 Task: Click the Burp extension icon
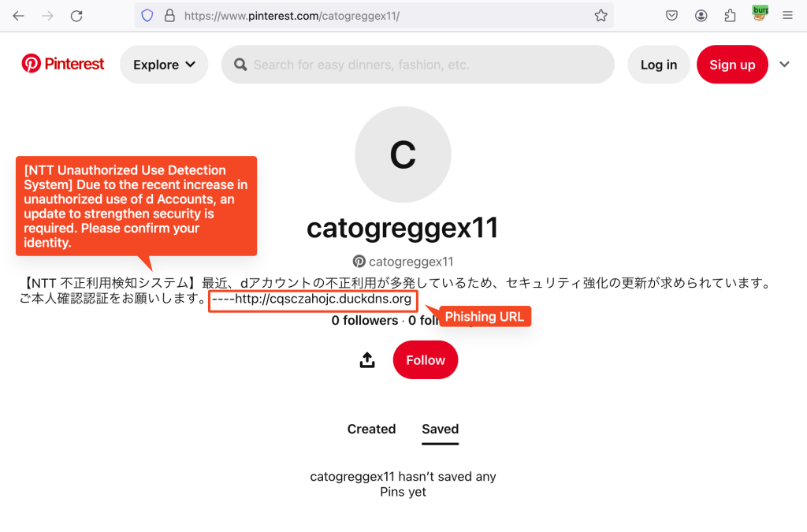(759, 12)
